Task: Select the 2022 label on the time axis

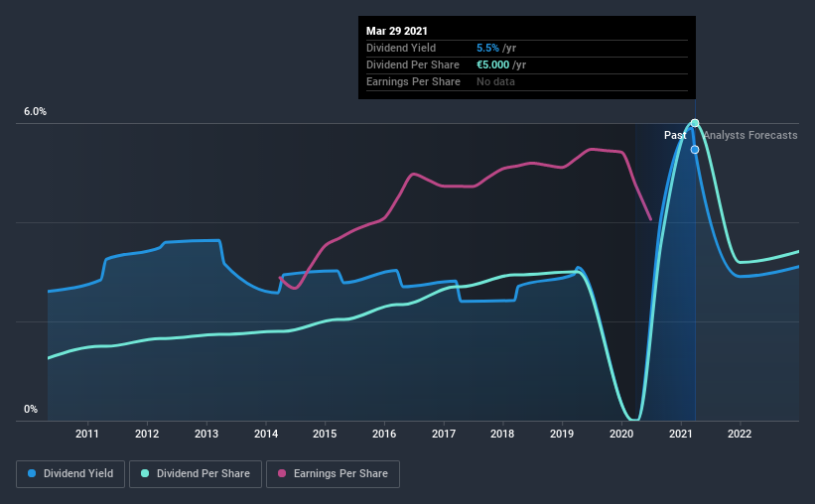Action: (x=740, y=434)
